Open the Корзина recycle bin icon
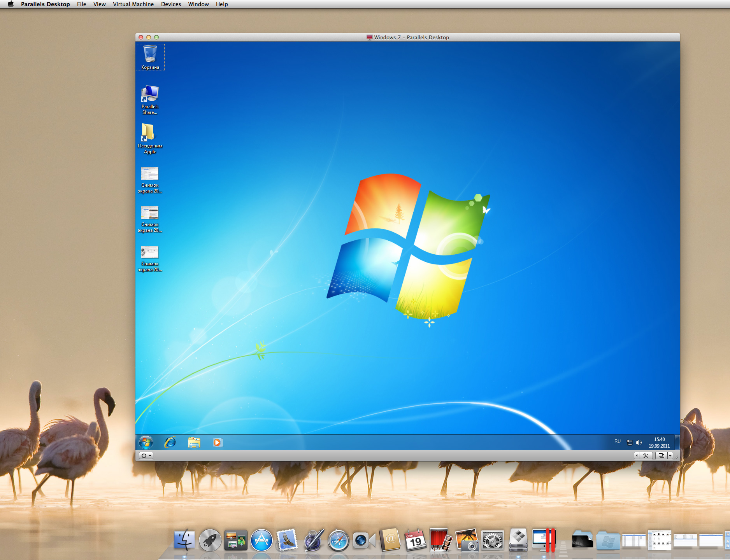The image size is (730, 560). (x=150, y=57)
